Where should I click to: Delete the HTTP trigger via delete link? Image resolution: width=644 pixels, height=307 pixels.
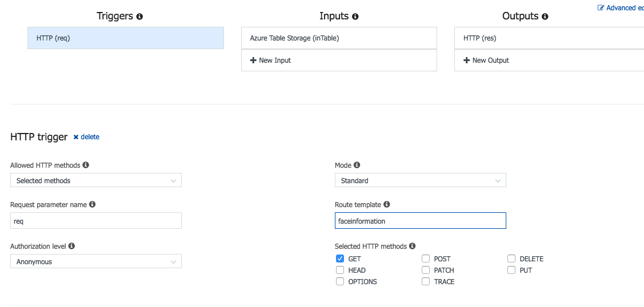pos(87,137)
